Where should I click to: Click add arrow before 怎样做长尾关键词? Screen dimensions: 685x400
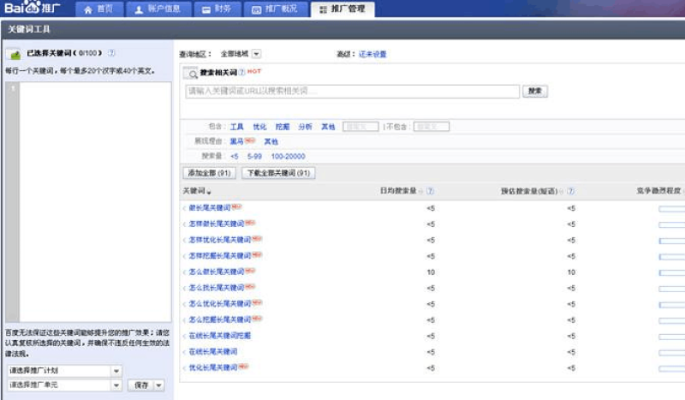[184, 224]
